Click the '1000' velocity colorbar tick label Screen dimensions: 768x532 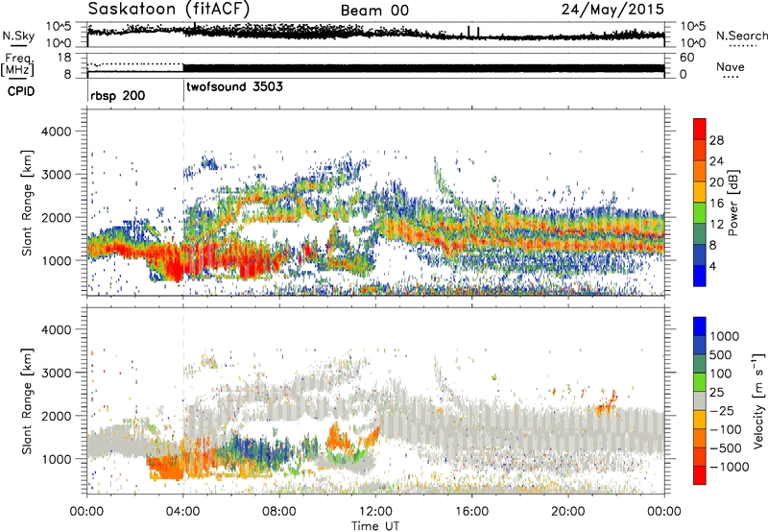(x=724, y=336)
